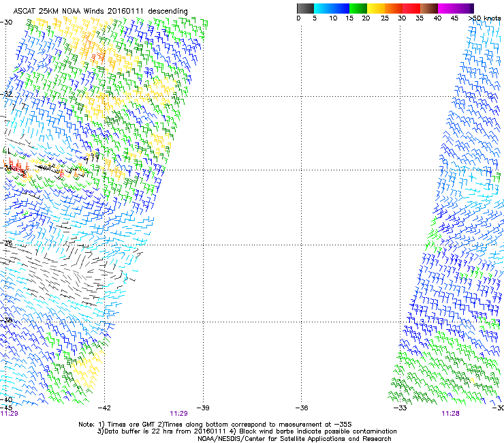
Task: Click the note line 'Times are GMT'
Action: coord(132,425)
